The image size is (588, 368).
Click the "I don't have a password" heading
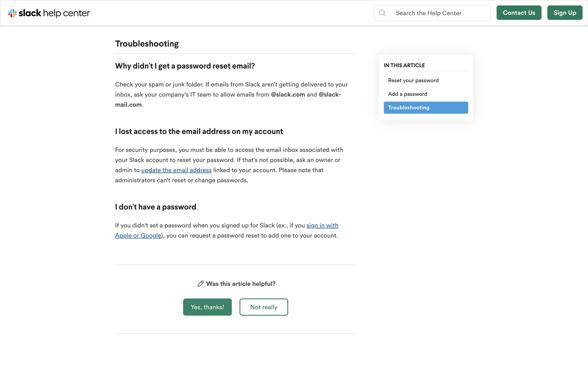pyautogui.click(x=156, y=207)
